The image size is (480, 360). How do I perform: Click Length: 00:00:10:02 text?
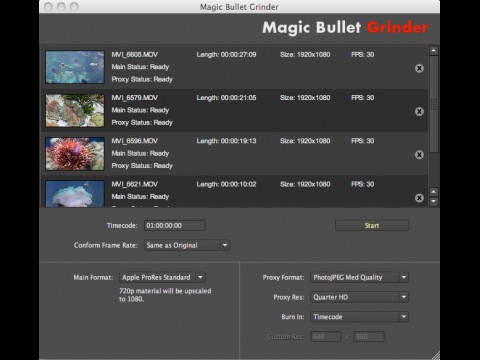226,184
